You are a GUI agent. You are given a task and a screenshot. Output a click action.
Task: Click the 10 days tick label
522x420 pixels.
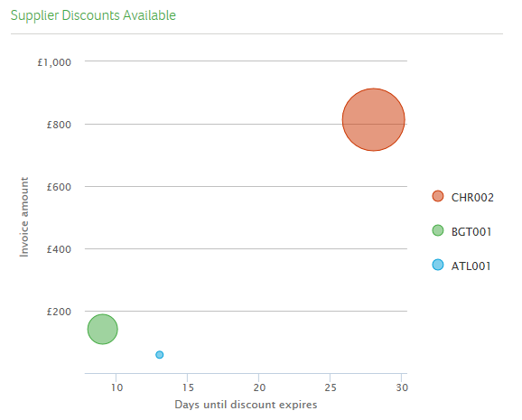[117, 387]
